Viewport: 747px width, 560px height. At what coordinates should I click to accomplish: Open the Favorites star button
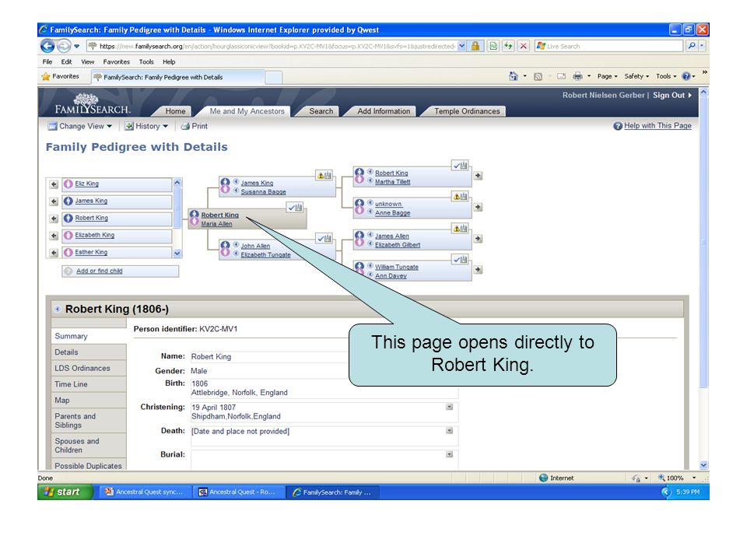click(x=61, y=76)
